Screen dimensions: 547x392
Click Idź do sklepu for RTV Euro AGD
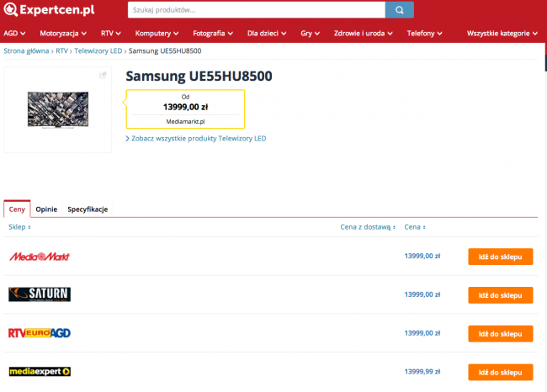pyautogui.click(x=500, y=334)
